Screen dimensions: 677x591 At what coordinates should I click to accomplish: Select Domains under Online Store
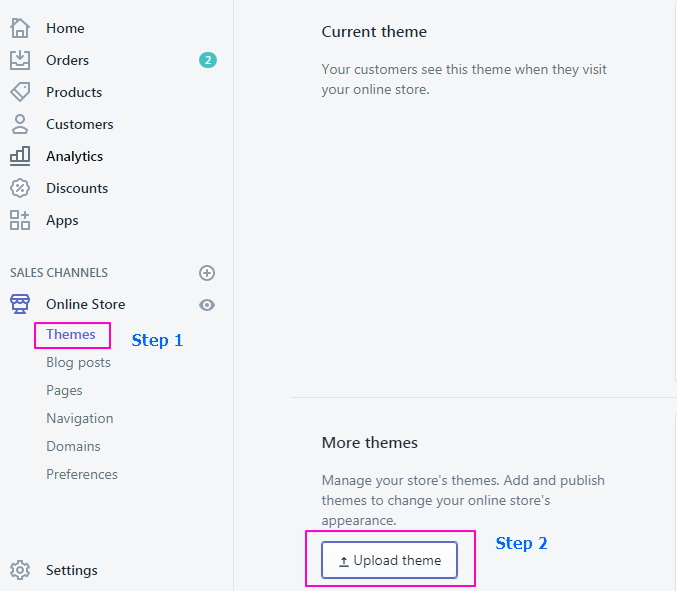tap(73, 446)
